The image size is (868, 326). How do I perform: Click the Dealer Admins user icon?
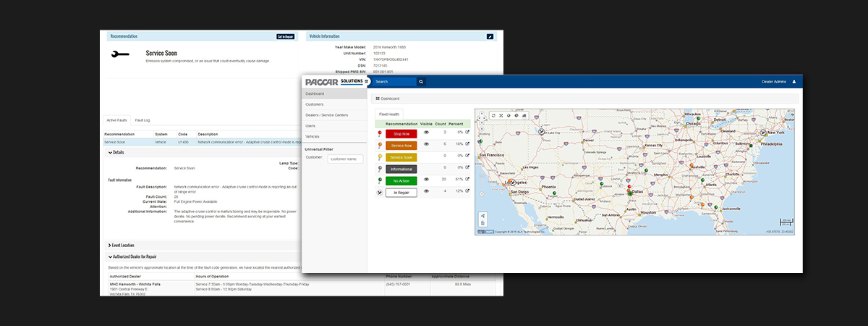click(793, 82)
